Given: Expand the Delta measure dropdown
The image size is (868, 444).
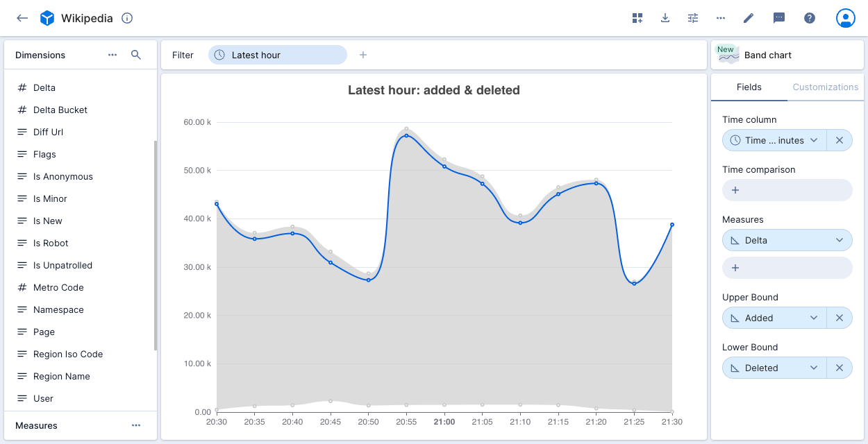Looking at the screenshot, I should click(840, 240).
